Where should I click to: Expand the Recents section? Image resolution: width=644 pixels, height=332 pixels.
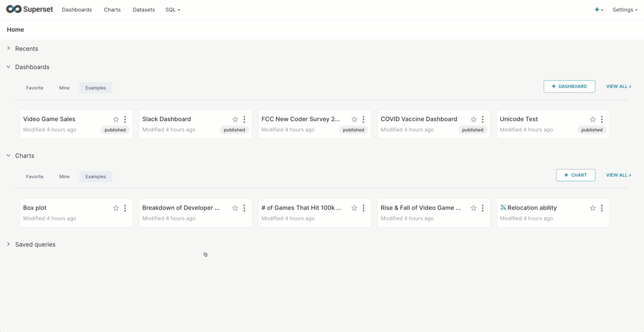[x=26, y=49]
